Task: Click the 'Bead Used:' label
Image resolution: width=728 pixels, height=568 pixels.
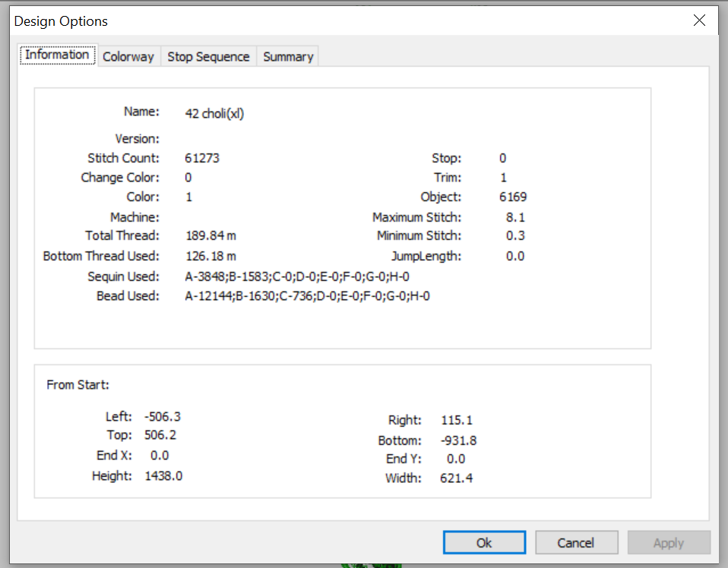Action: (128, 296)
